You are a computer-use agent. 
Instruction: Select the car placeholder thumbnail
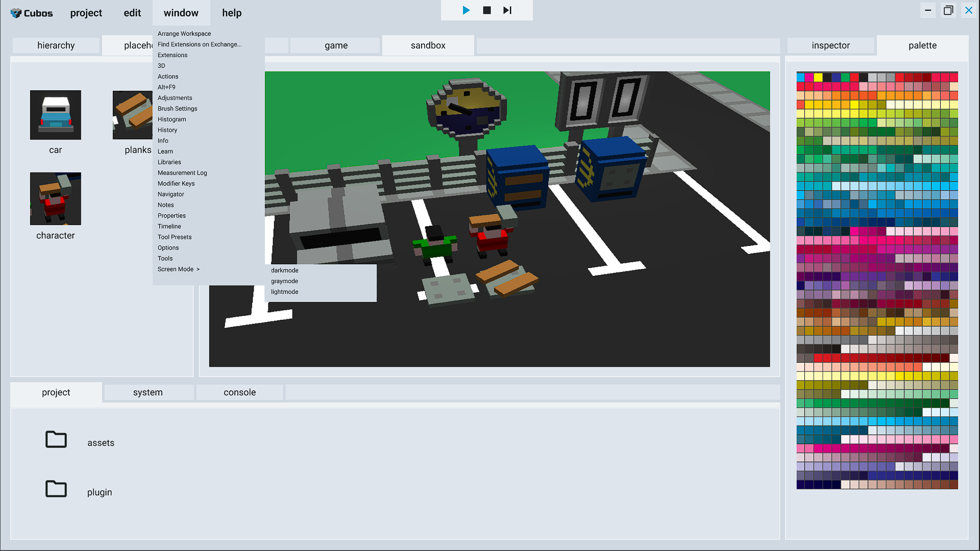click(x=56, y=115)
